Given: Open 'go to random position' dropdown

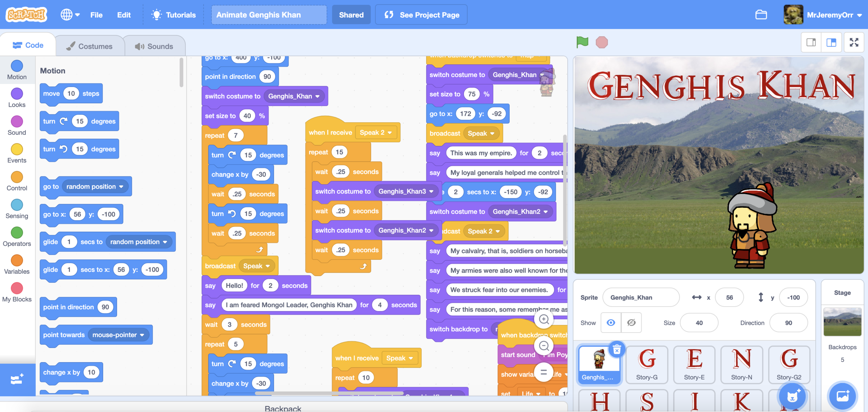Looking at the screenshot, I should [121, 187].
